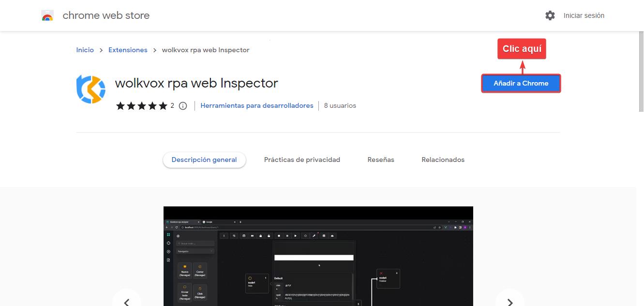Click the rating info icon
The width and height of the screenshot is (644, 306).
click(x=183, y=106)
